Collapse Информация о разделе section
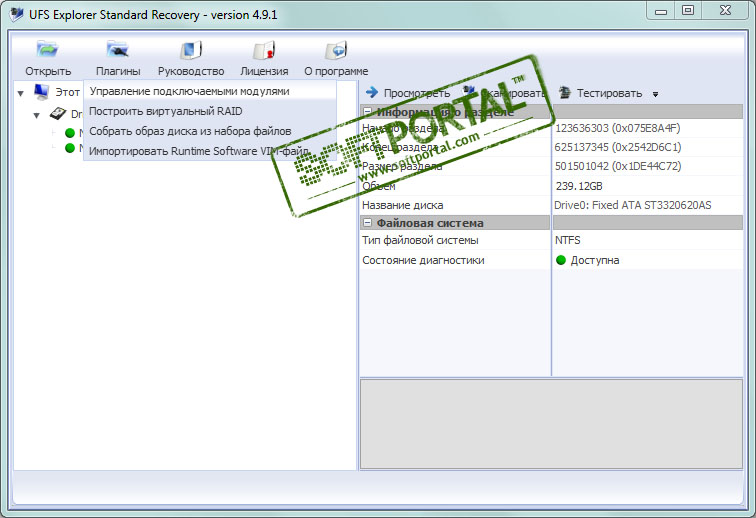 tap(367, 112)
